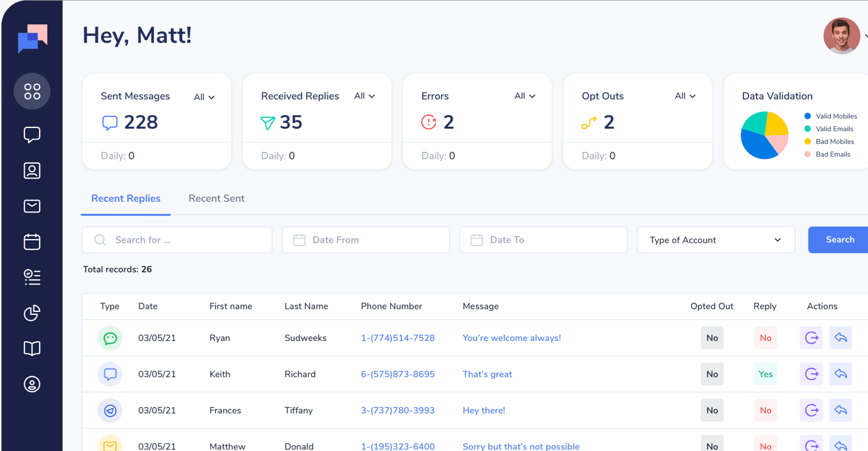Select the Tasks list icon in sidebar
This screenshot has height=451, width=868.
click(x=32, y=277)
